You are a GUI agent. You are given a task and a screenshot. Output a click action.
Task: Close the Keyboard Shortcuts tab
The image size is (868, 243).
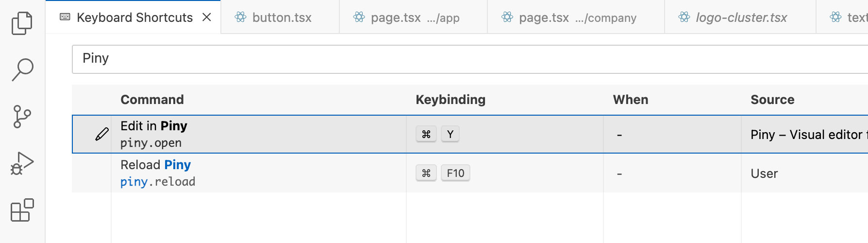tap(207, 17)
